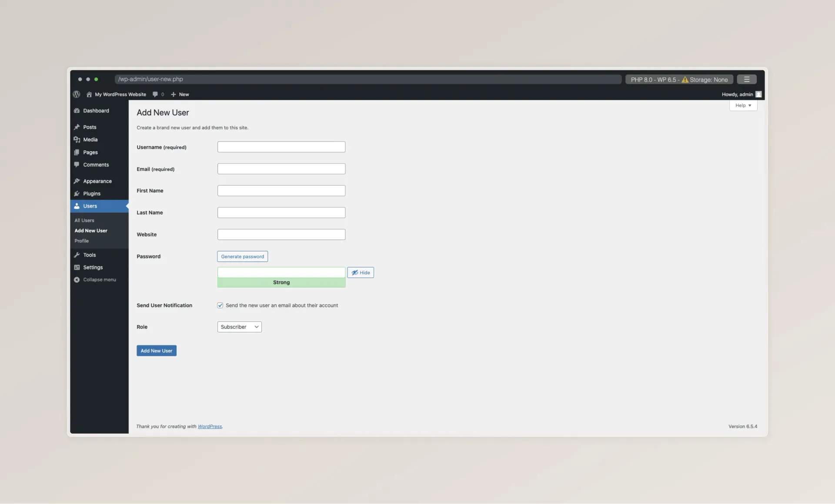The width and height of the screenshot is (835, 504).
Task: Click the Media library icon
Action: click(x=77, y=139)
